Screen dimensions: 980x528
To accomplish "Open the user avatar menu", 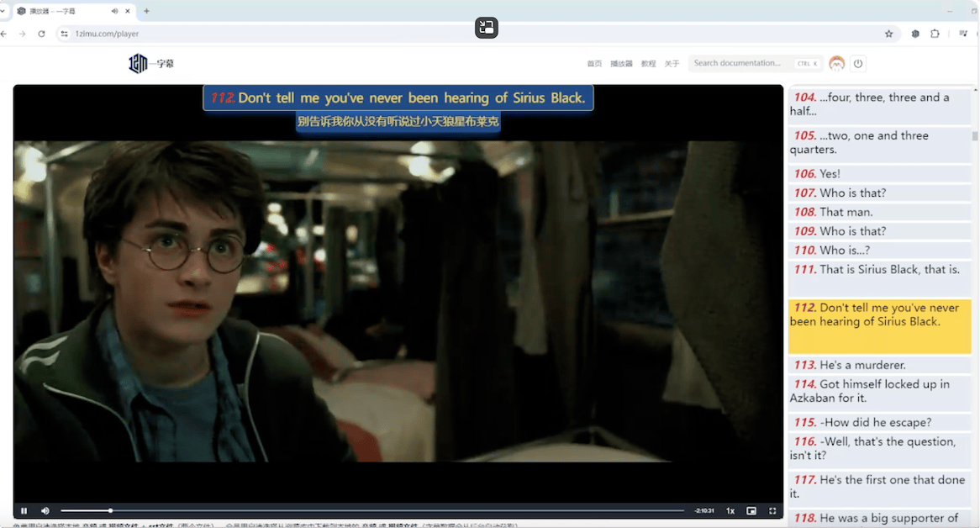I will (836, 64).
